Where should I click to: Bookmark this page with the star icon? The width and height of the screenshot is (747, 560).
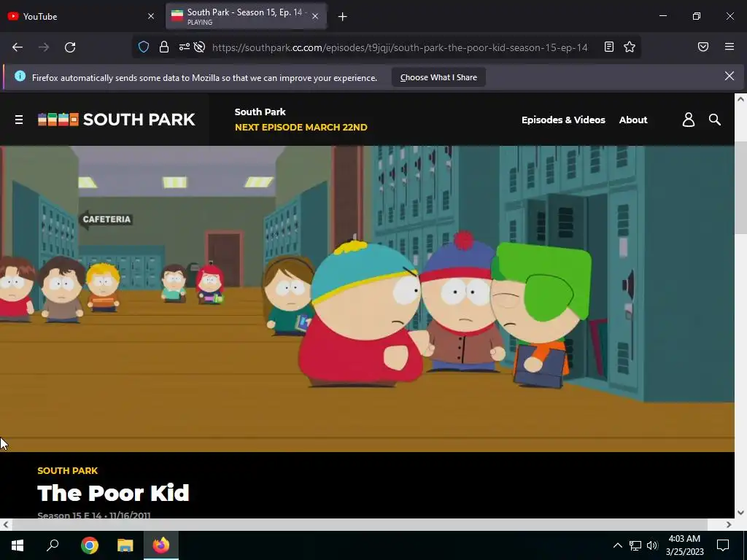point(630,47)
